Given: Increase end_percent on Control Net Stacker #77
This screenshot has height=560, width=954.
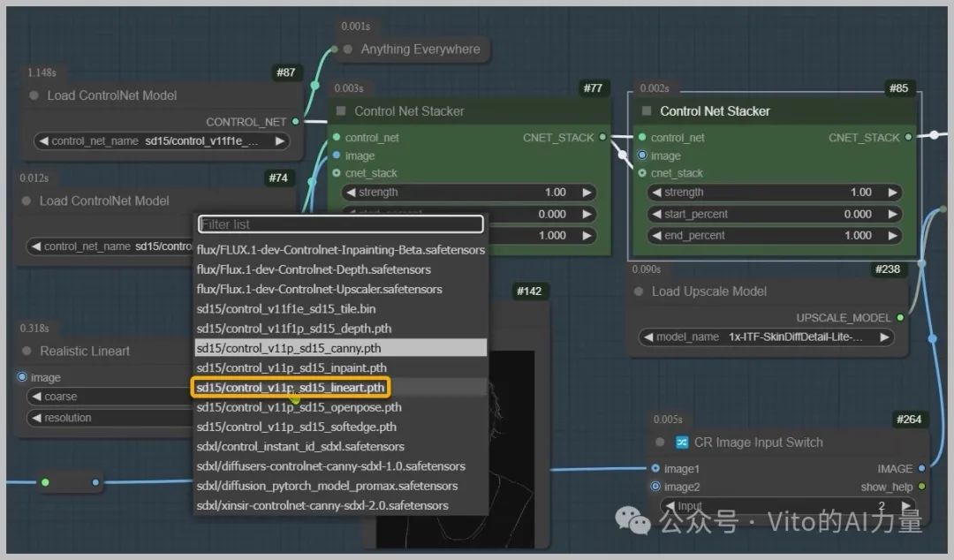Looking at the screenshot, I should (x=587, y=236).
